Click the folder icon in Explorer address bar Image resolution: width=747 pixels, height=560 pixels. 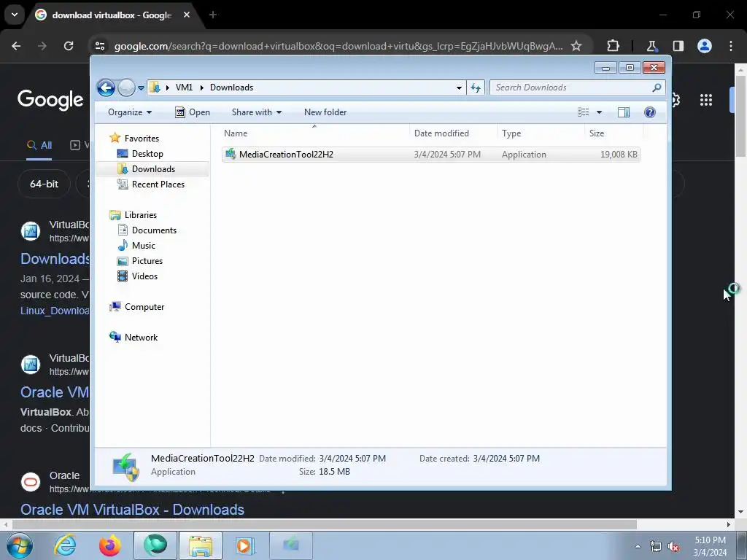pyautogui.click(x=155, y=87)
